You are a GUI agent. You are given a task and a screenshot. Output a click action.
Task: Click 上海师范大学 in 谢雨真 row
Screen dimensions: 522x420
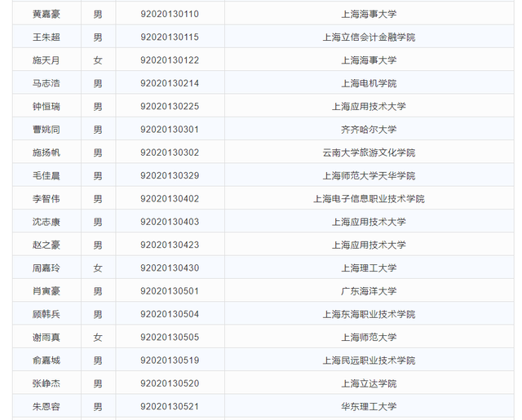pos(369,338)
